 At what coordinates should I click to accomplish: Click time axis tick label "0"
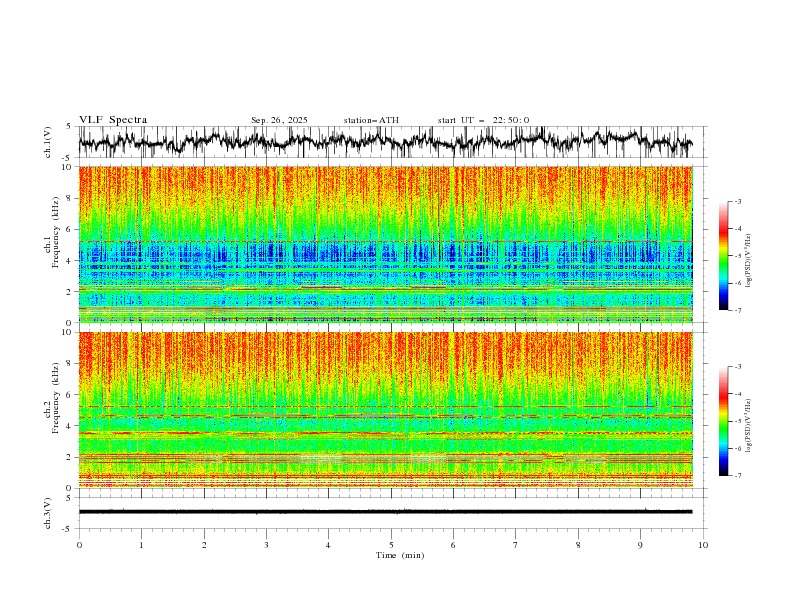click(x=79, y=545)
